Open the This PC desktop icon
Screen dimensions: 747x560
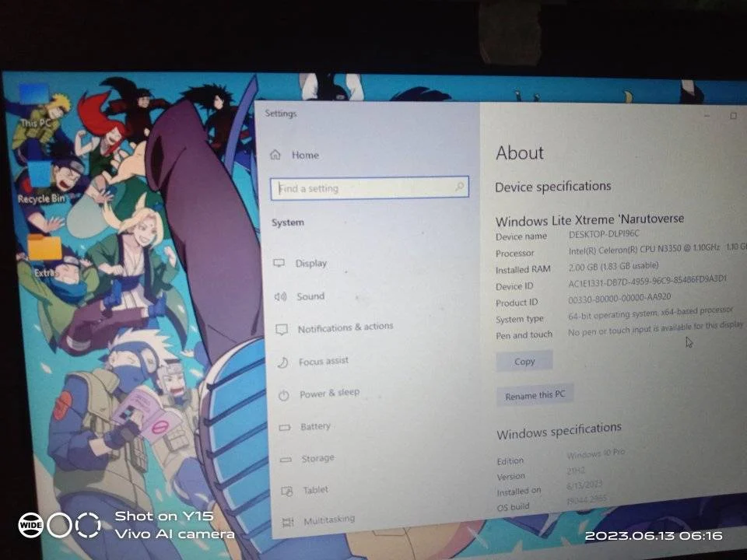[35, 106]
